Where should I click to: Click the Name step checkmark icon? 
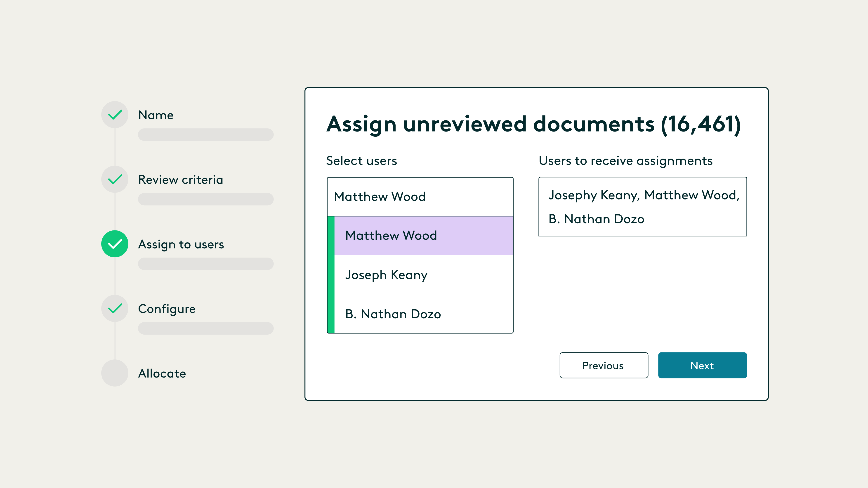click(x=115, y=115)
